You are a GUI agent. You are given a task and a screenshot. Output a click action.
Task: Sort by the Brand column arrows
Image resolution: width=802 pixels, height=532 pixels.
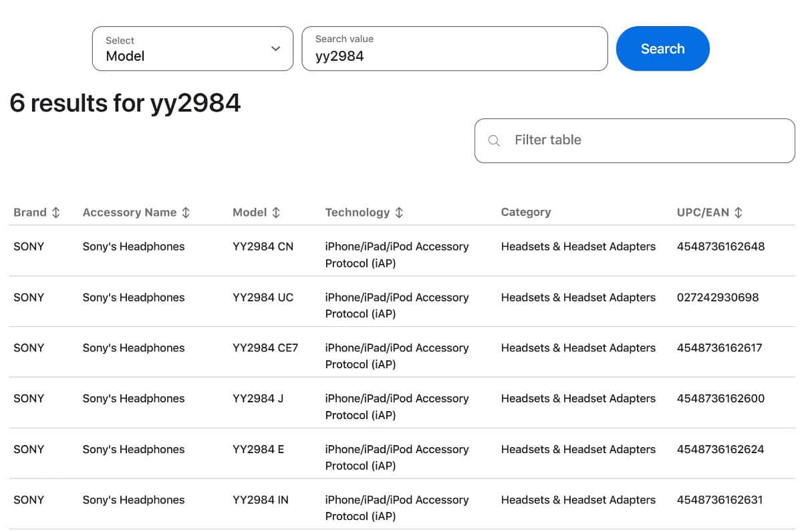coord(56,213)
